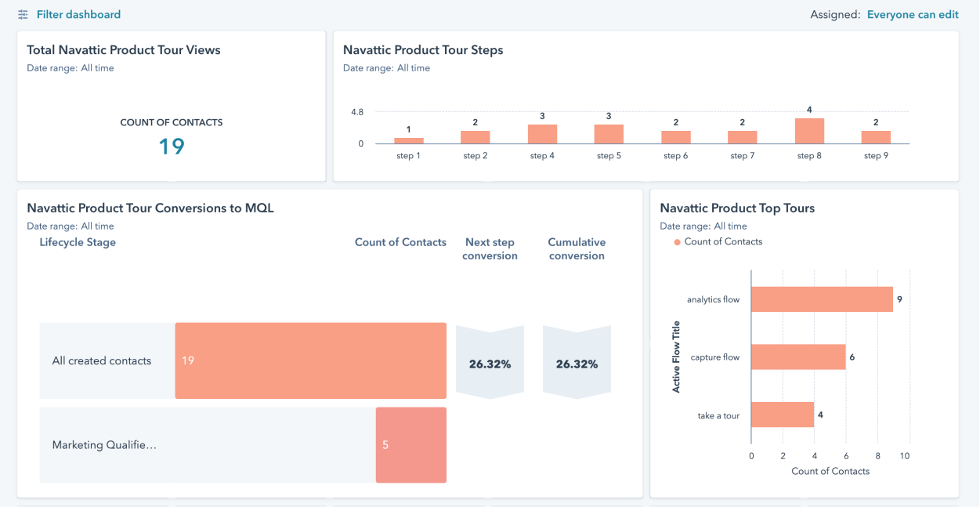Click Everyone can edit link
980x507 pixels.
913,14
